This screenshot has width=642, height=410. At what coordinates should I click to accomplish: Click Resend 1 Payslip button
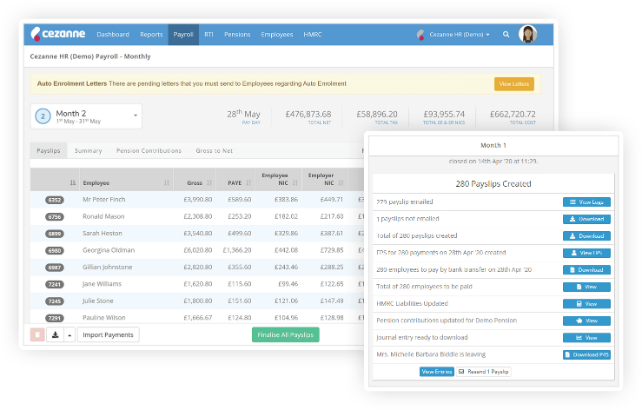[484, 371]
